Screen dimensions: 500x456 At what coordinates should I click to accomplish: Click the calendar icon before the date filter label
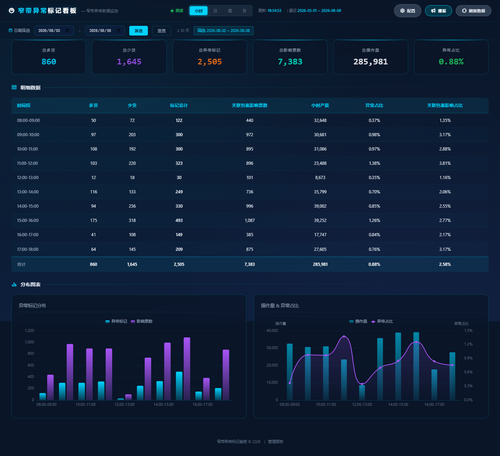(x=10, y=30)
